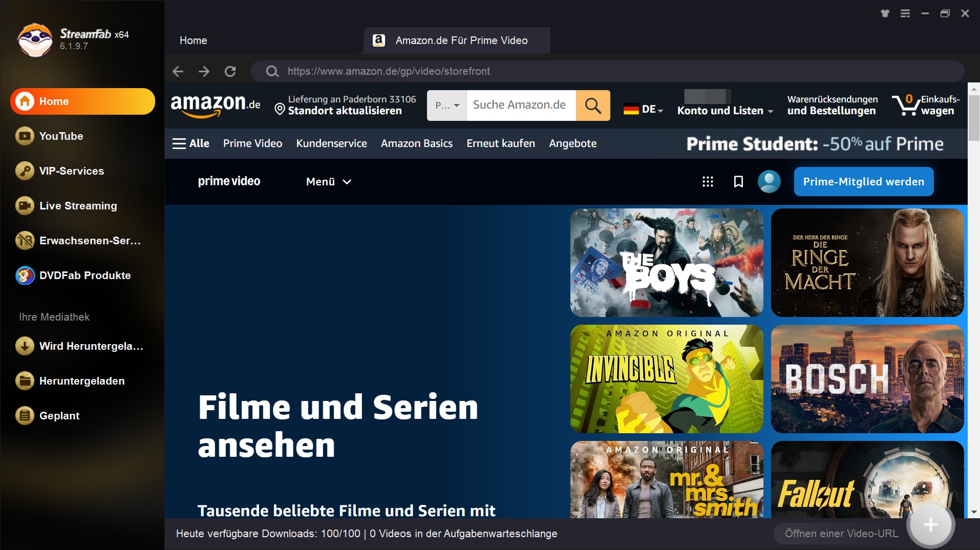Expand the Prime Video Menü dropdown
Screen dimensions: 980x550
(x=329, y=181)
